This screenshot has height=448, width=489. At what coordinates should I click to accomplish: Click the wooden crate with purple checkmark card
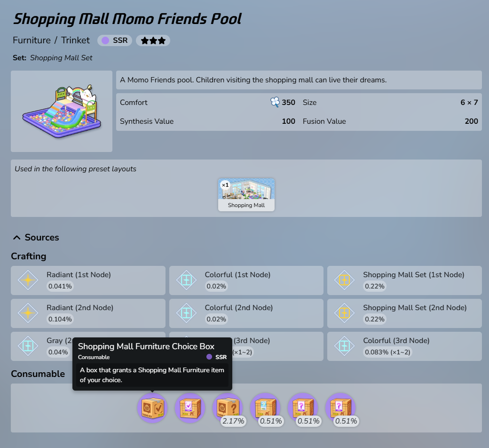click(190, 408)
